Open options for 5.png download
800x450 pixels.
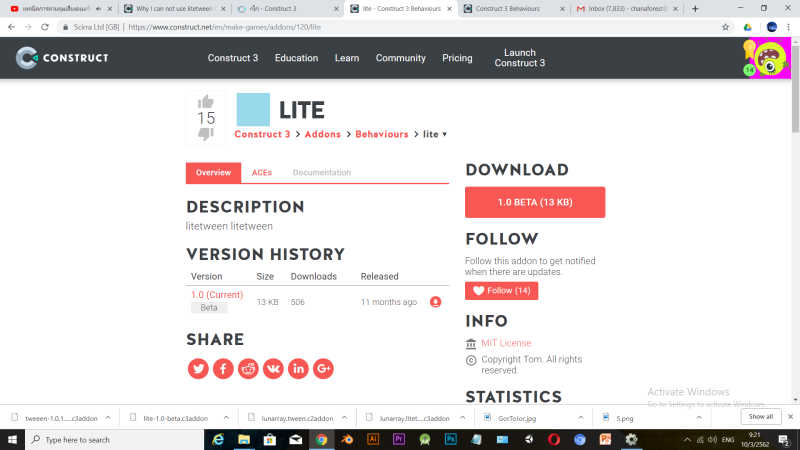point(699,417)
